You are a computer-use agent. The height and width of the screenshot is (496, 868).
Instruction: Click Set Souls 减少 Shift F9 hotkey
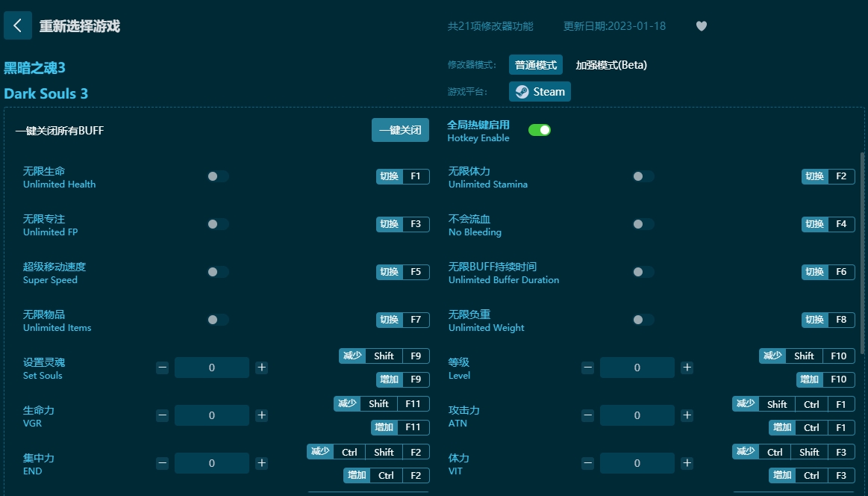coord(384,356)
